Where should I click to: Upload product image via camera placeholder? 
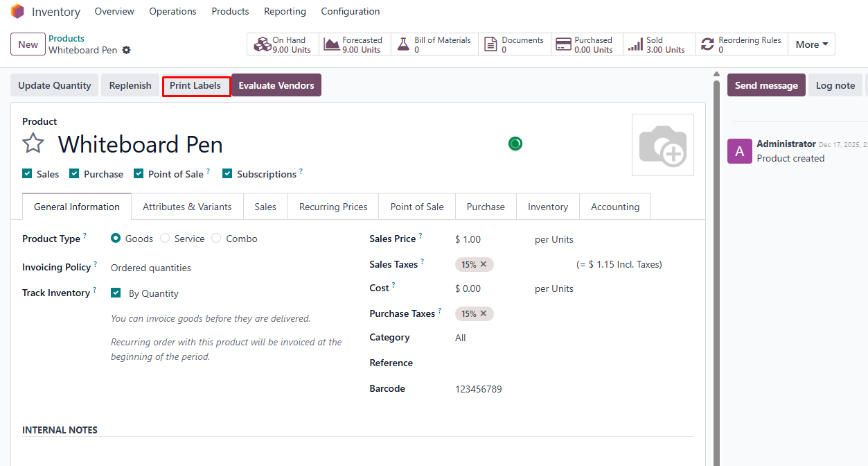662,145
